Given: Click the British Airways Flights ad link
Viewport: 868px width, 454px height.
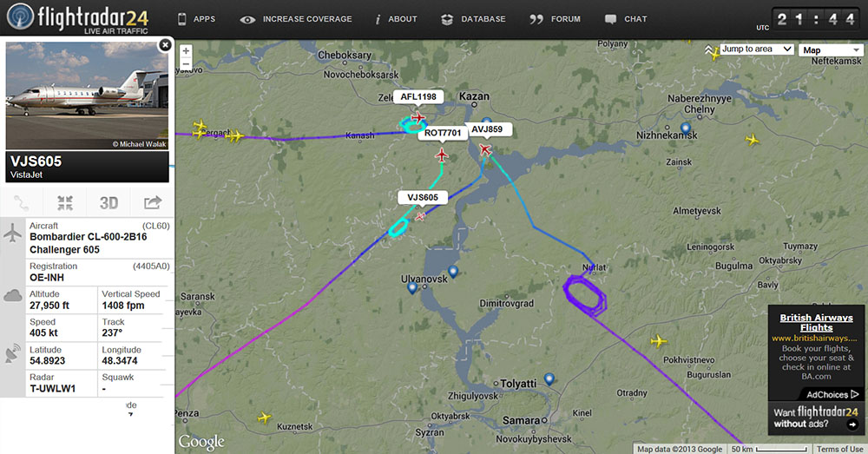Looking at the screenshot, I should click(816, 323).
